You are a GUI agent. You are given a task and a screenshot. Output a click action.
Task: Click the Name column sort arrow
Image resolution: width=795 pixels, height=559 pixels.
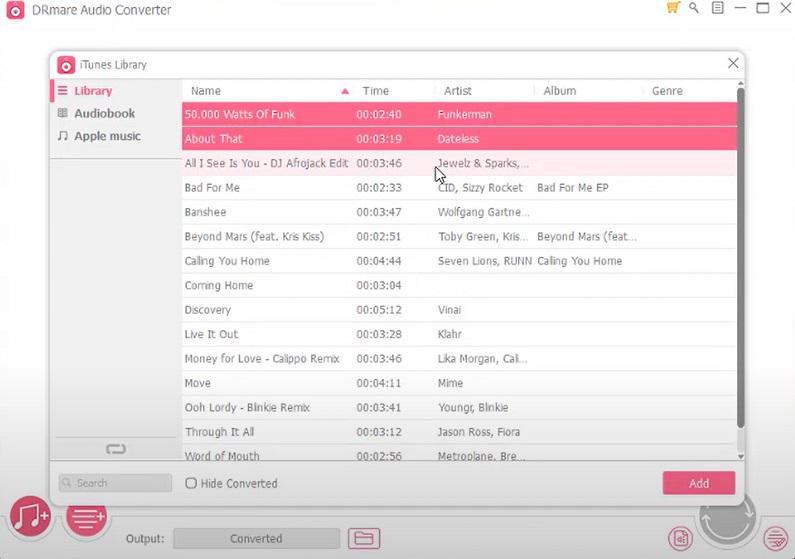(345, 91)
